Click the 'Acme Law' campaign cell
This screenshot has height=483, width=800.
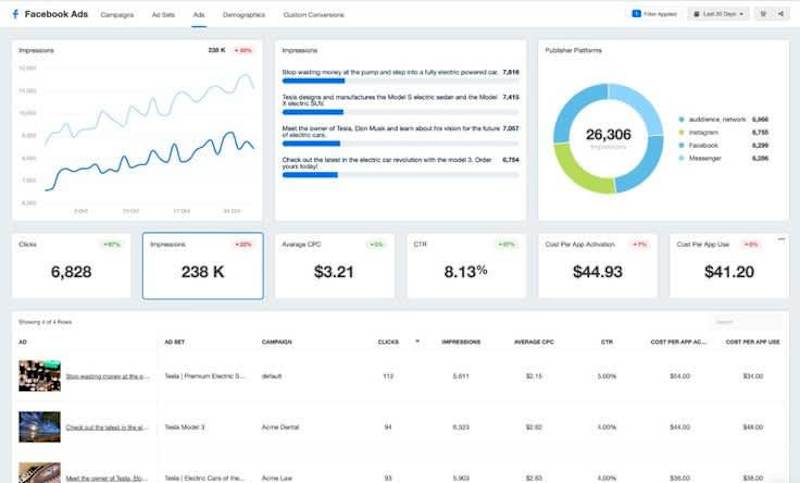pyautogui.click(x=277, y=478)
